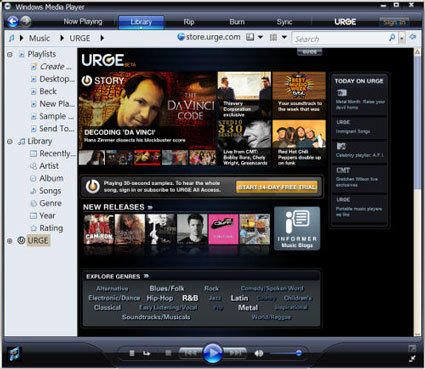Image resolution: width=425 pixels, height=369 pixels.
Task: Choose the Latin genre
Action: point(239,298)
